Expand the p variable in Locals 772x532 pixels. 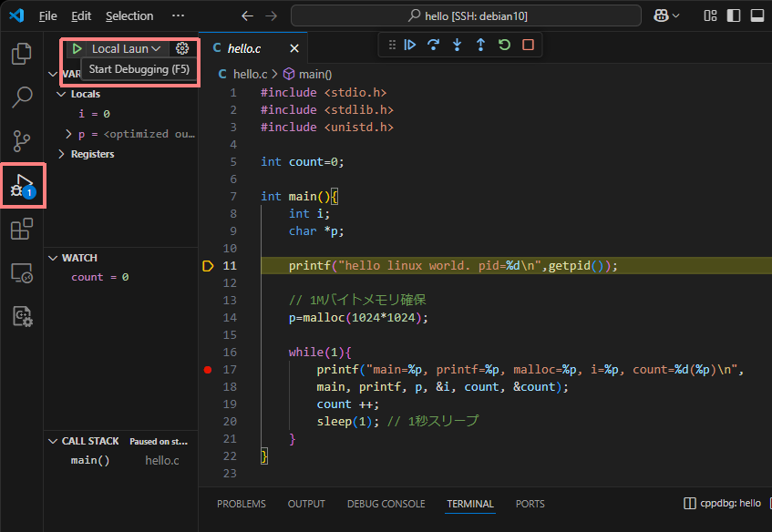click(67, 134)
